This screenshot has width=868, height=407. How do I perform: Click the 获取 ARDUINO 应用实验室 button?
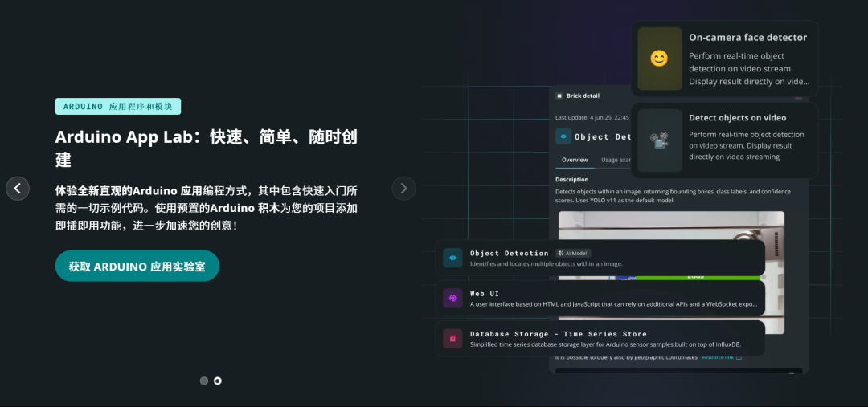(137, 266)
